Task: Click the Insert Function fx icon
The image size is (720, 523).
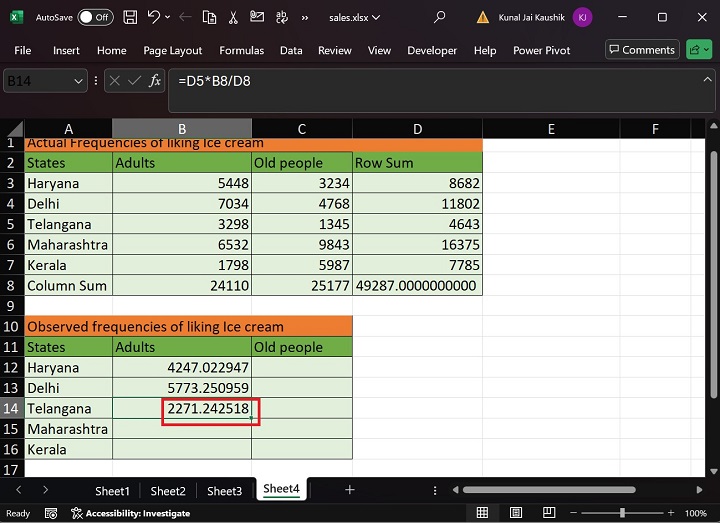Action: pos(155,81)
